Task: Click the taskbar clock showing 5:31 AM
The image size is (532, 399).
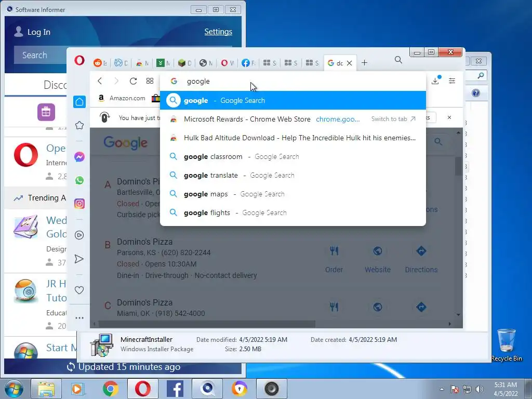Action: point(506,389)
